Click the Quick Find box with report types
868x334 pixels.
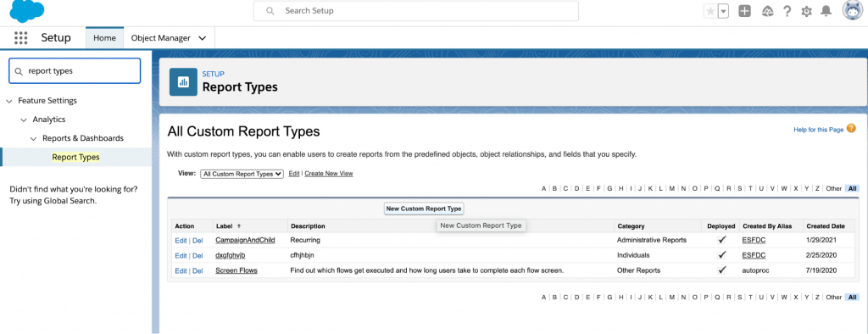(x=75, y=71)
